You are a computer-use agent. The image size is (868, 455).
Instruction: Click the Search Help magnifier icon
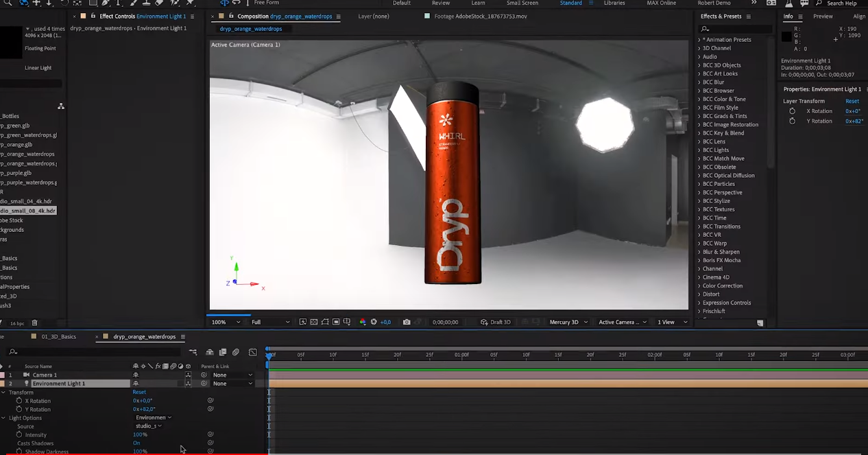coord(819,3)
